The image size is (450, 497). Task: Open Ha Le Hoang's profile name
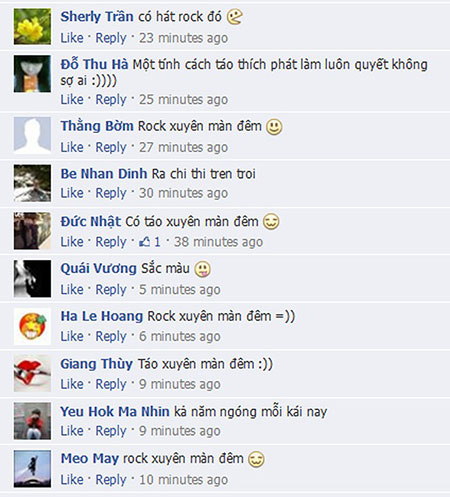(x=102, y=316)
